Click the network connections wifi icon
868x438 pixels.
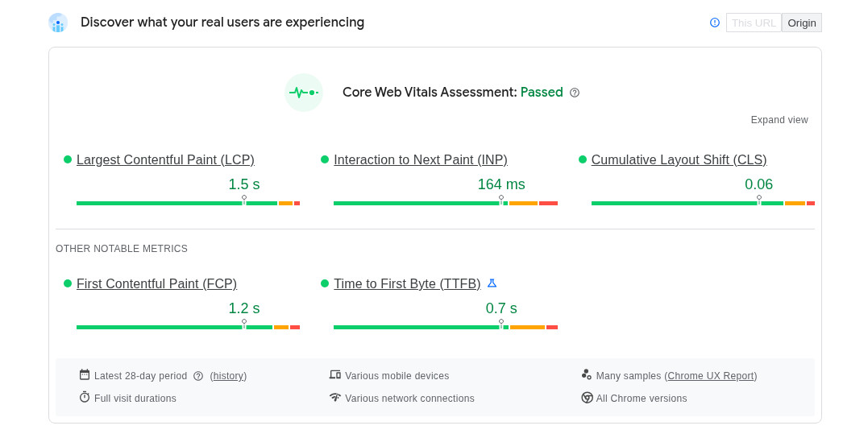pyautogui.click(x=335, y=397)
